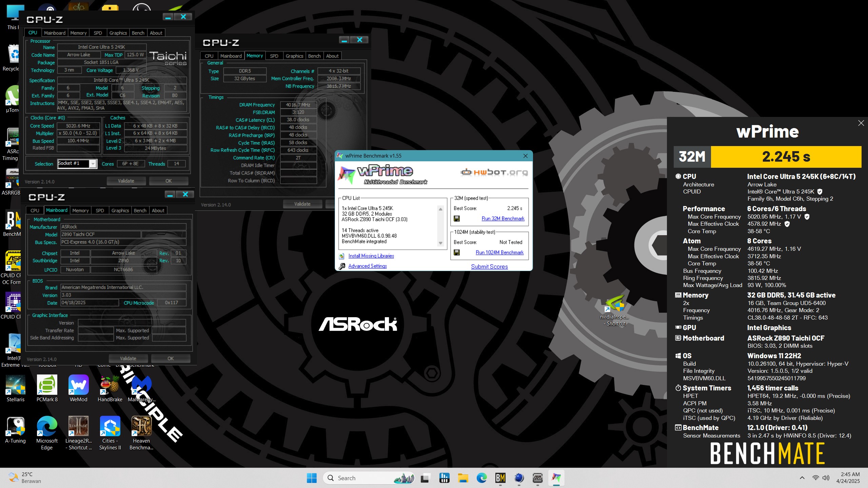Click the hwbot.org logo in wPrime
868x488 pixels.
point(494,172)
